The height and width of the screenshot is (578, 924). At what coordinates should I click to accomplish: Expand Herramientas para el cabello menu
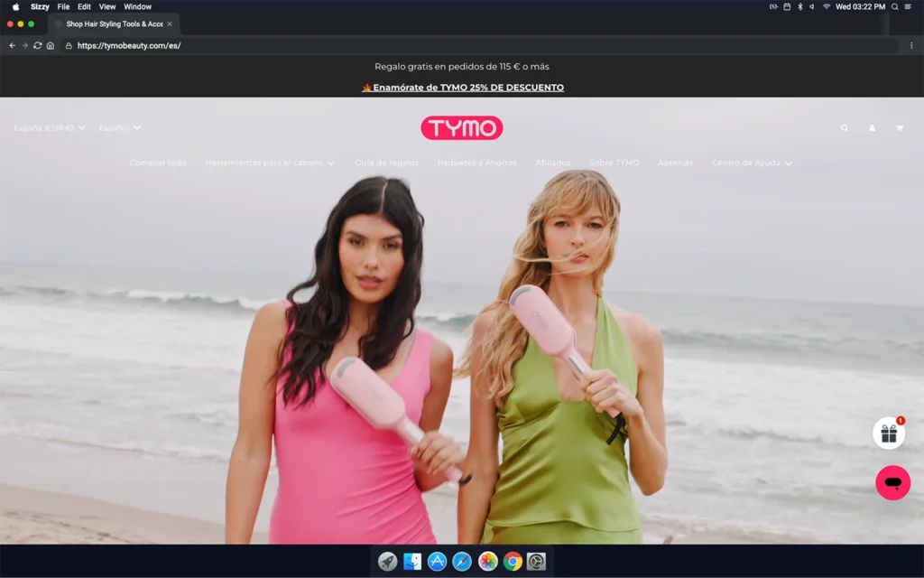(270, 163)
